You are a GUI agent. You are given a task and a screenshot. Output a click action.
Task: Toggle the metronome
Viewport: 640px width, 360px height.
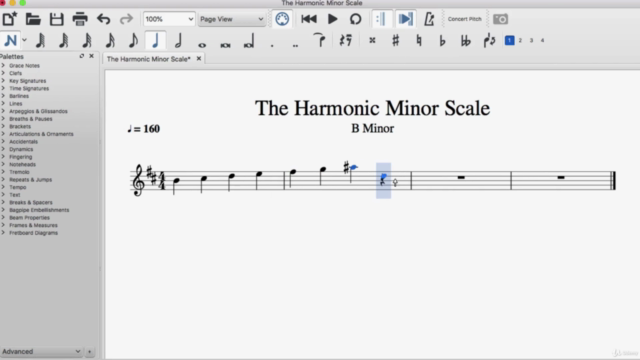tap(429, 19)
